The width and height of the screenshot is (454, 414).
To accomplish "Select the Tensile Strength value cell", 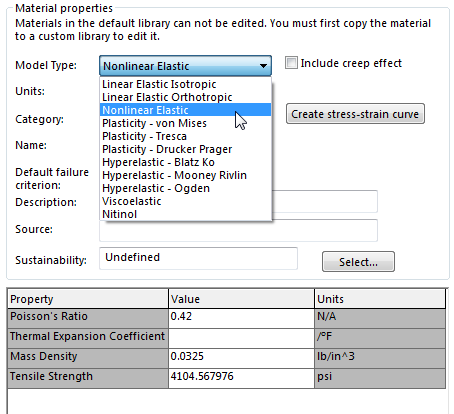I will coord(241,377).
